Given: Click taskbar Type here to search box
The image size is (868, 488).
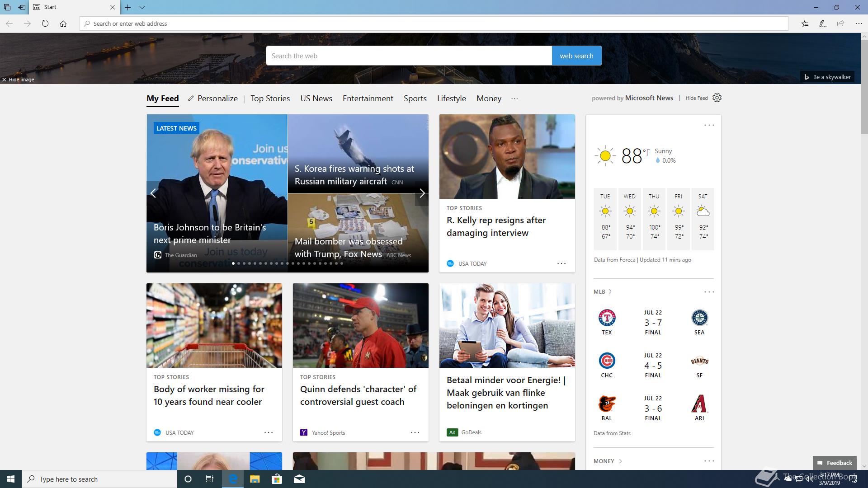Looking at the screenshot, I should 99,479.
